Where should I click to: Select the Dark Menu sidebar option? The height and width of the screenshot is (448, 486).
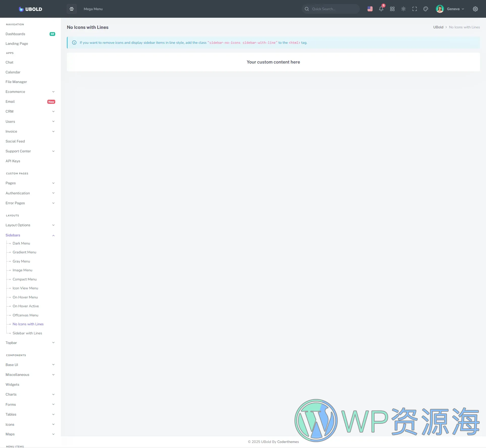click(x=21, y=243)
